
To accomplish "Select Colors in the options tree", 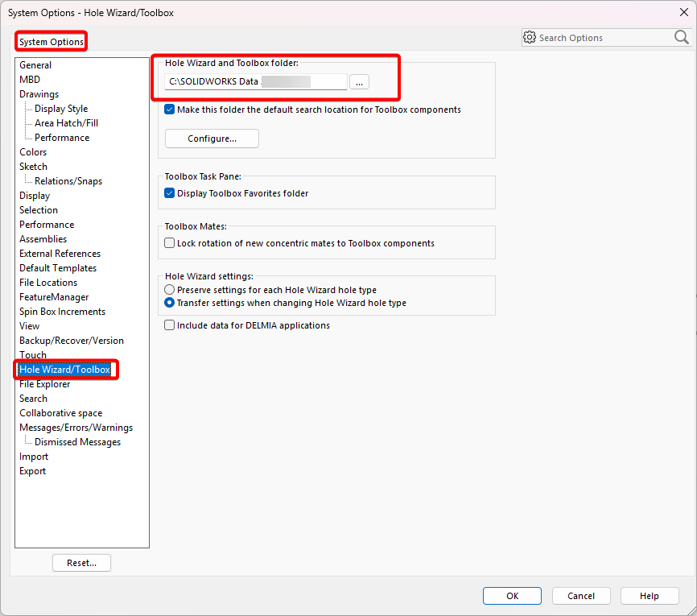I will (33, 152).
